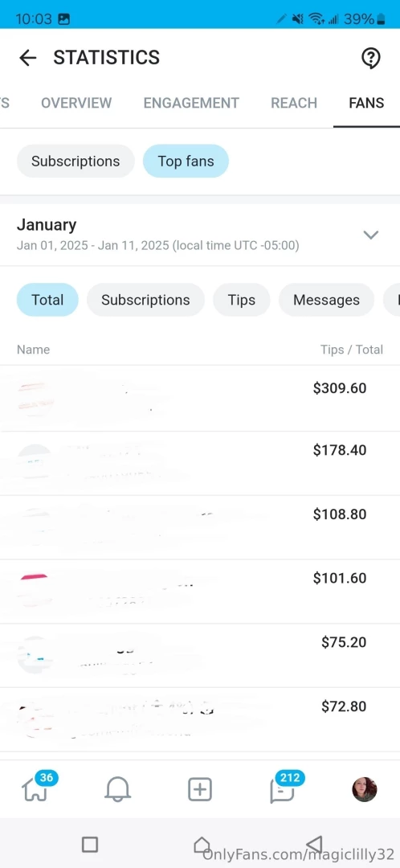Select the Top fans filter chip

[x=186, y=161]
